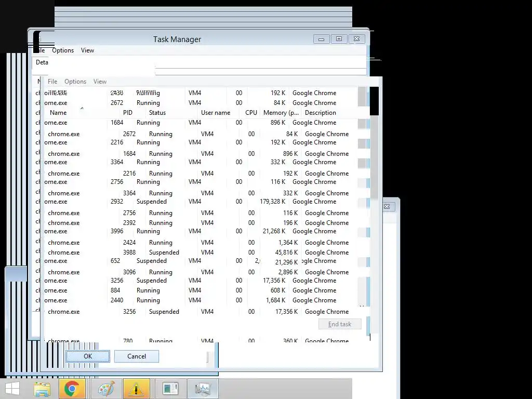Open the black-text Options menu under the title
Image resolution: width=532 pixels, height=399 pixels.
[x=63, y=50]
